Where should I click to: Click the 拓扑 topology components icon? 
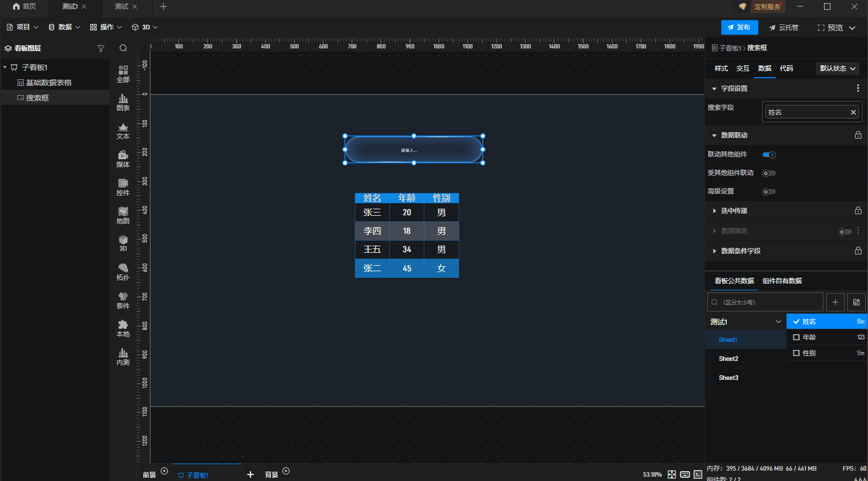click(x=123, y=271)
